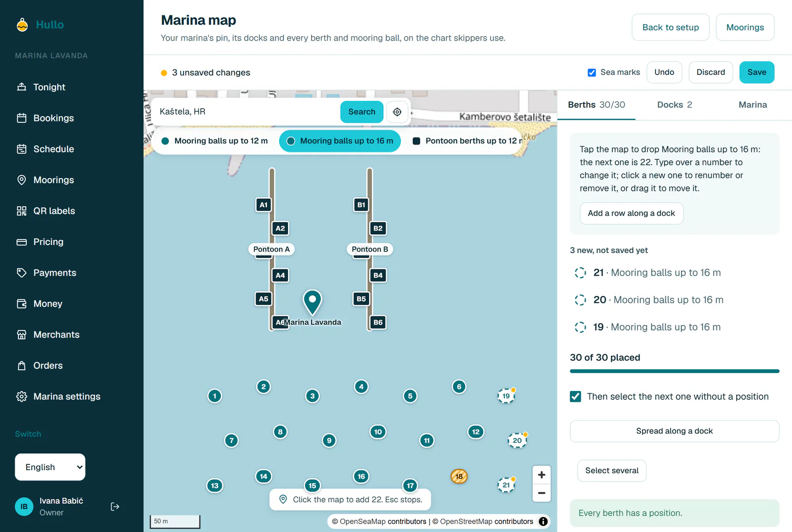Click the Hullo buoy logo icon
Screen dimensions: 792x532
point(22,25)
